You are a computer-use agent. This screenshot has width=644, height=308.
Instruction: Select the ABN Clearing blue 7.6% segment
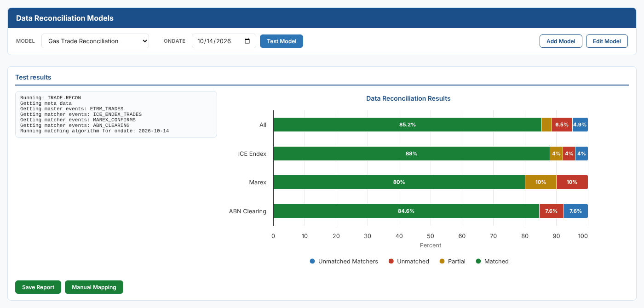coord(576,211)
